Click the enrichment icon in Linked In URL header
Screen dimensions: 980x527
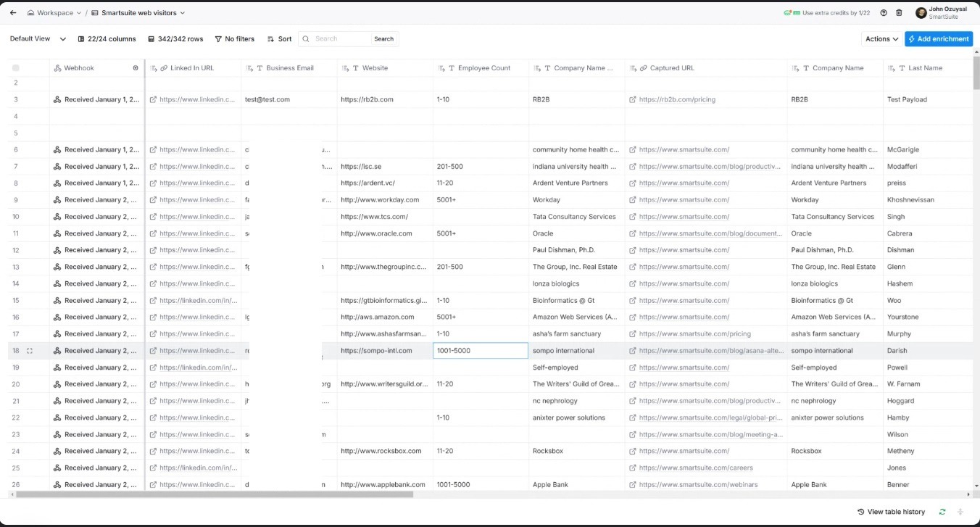pyautogui.click(x=154, y=68)
